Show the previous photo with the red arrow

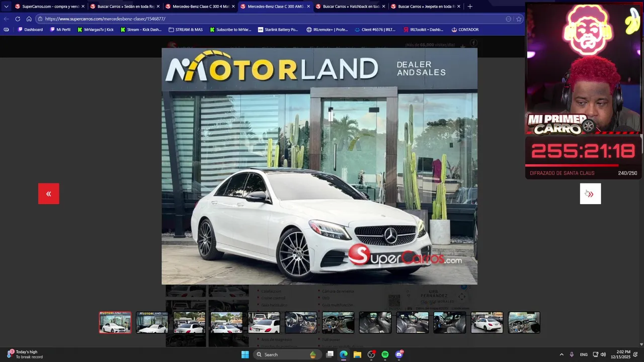point(49,194)
